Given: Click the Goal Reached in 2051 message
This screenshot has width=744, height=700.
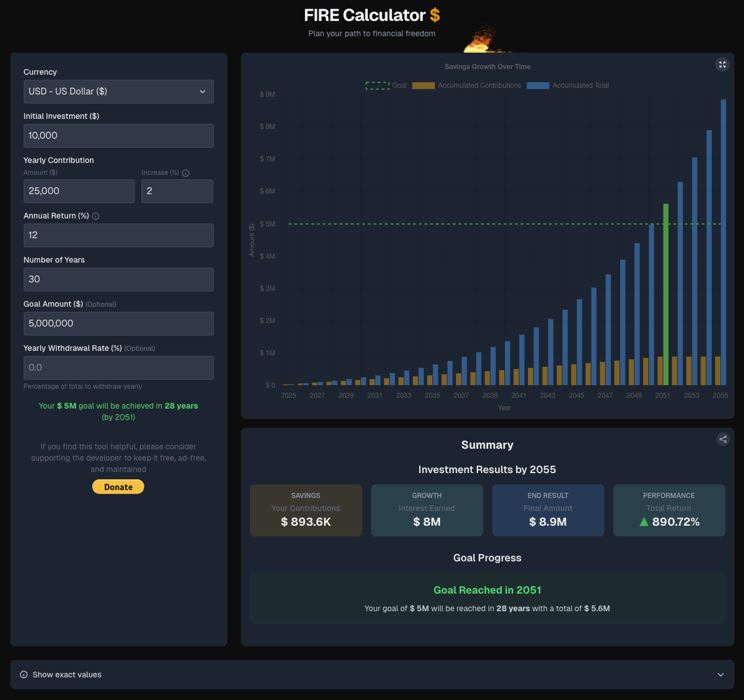Looking at the screenshot, I should tap(487, 590).
